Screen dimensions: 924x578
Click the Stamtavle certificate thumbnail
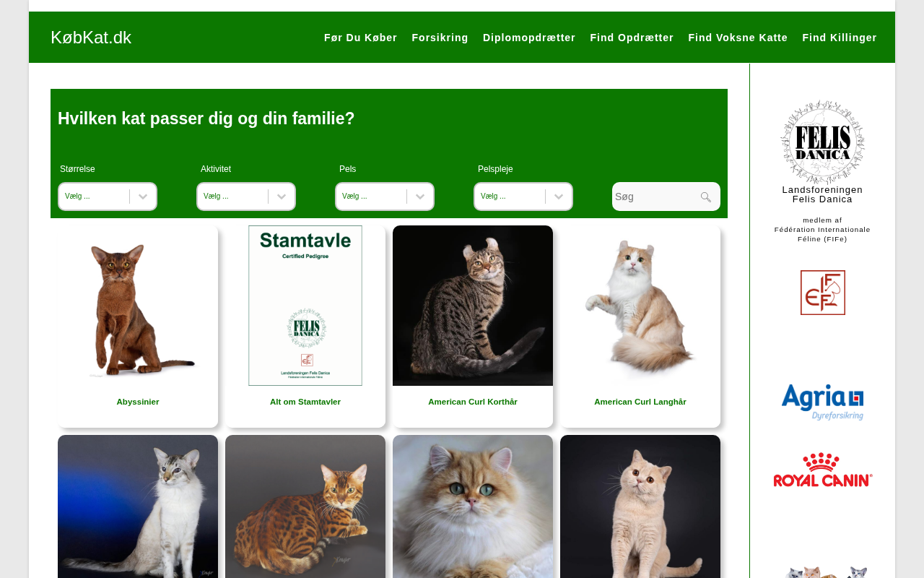point(305,306)
